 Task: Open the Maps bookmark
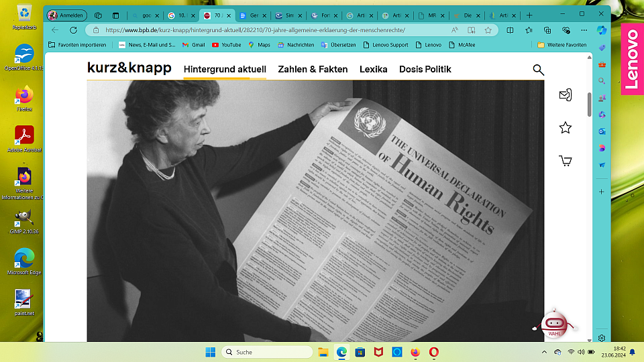259,45
